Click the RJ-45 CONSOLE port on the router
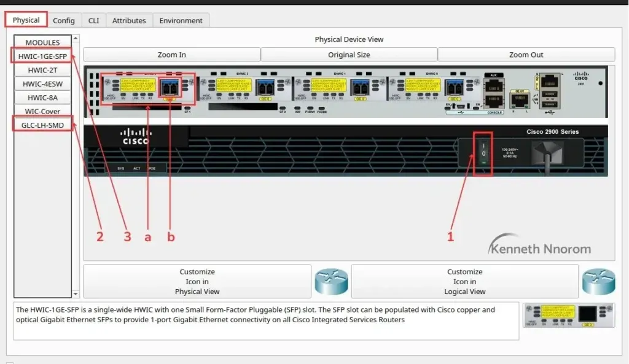 [494, 101]
